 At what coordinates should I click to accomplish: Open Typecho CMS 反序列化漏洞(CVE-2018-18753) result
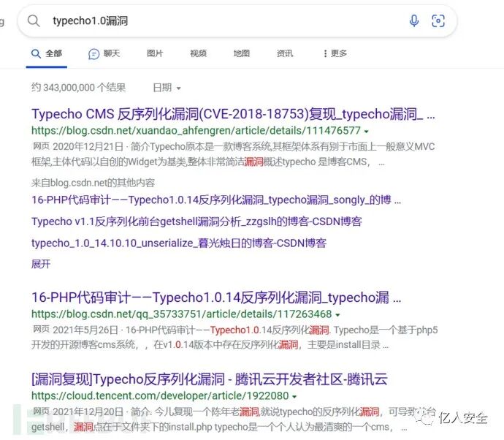(x=233, y=114)
